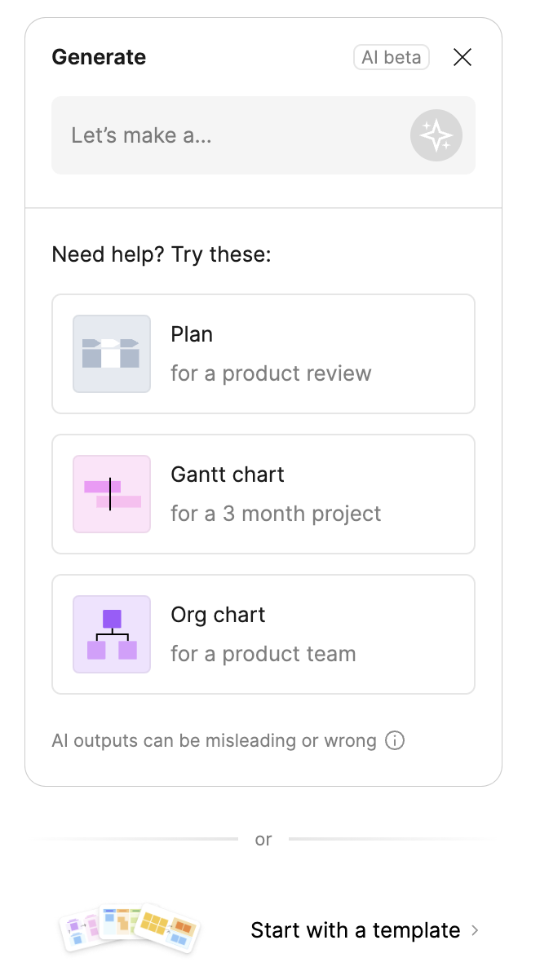Choose "for a product review" prompt text
This screenshot has width=540, height=980.
click(x=271, y=373)
